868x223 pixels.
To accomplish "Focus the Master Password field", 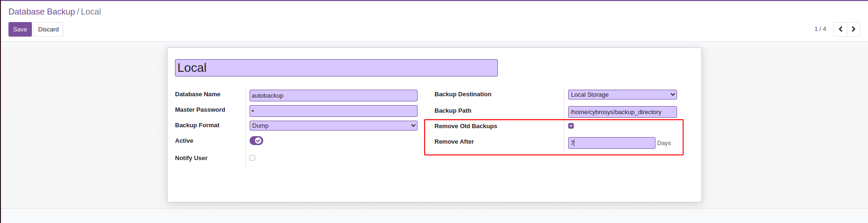I will (x=333, y=111).
